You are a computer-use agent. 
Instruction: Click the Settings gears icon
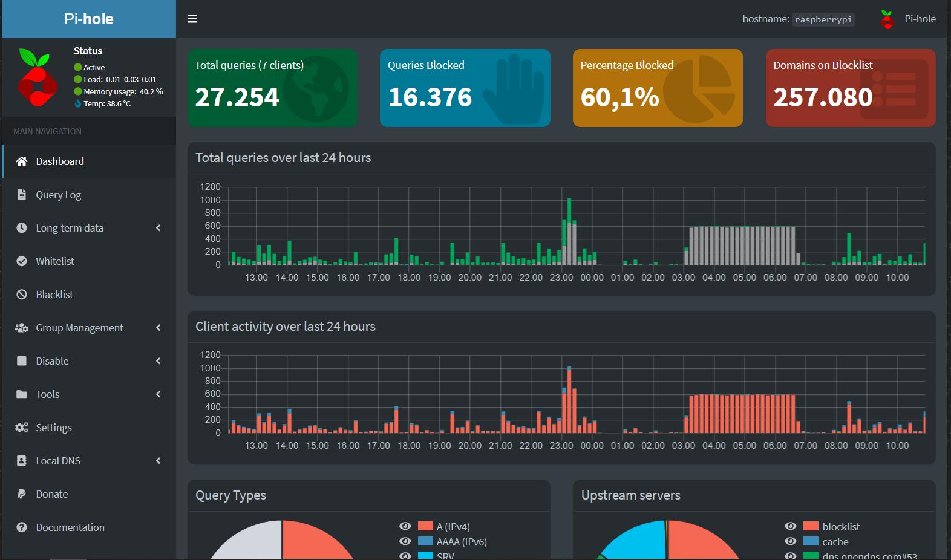click(22, 428)
